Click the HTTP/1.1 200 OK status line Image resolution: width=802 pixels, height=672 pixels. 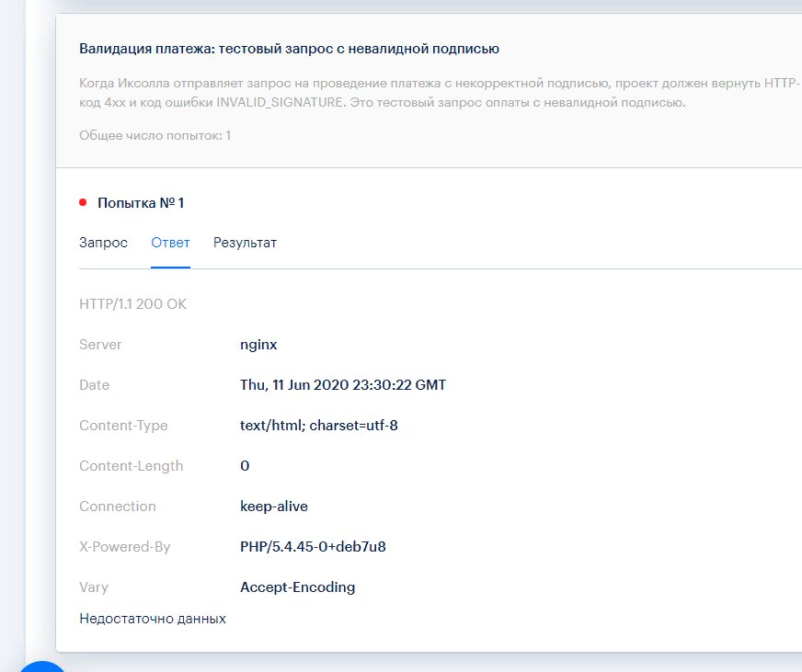point(132,304)
